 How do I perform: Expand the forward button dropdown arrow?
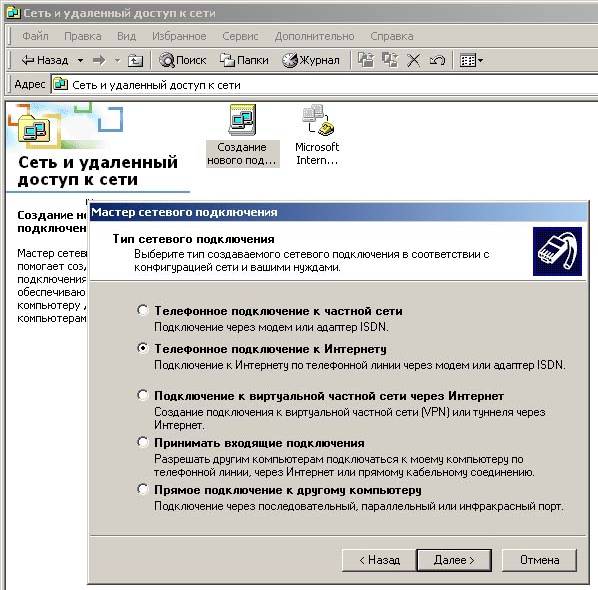point(117,60)
